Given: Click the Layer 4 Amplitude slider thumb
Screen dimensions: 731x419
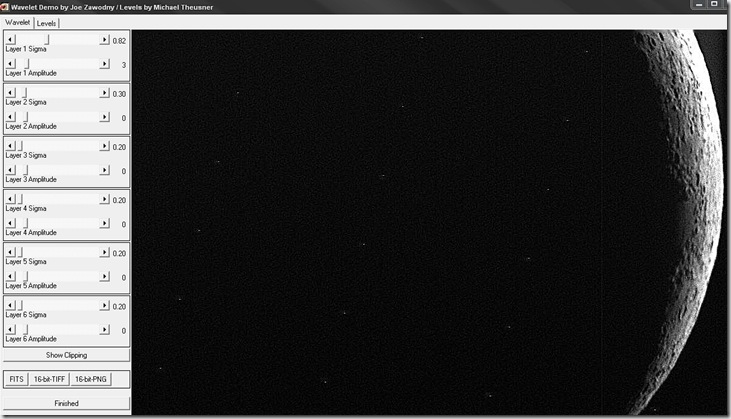Looking at the screenshot, I should [x=26, y=224].
